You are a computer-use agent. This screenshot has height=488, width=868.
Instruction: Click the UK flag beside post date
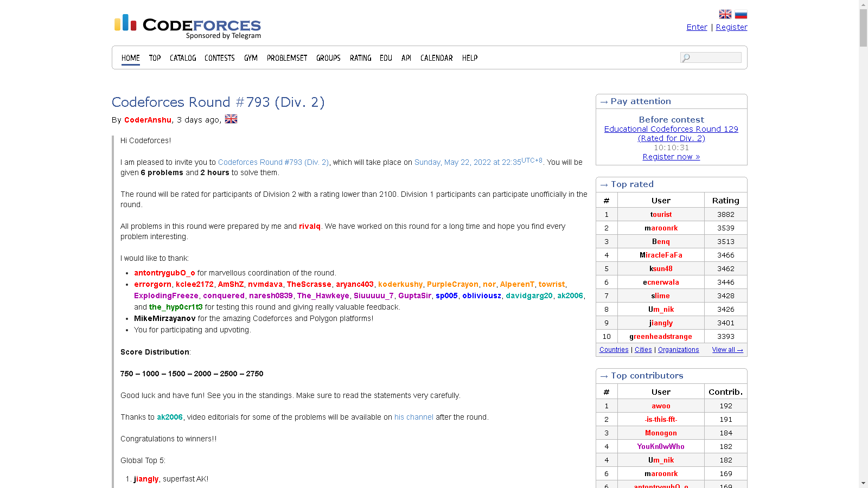pos(231,119)
